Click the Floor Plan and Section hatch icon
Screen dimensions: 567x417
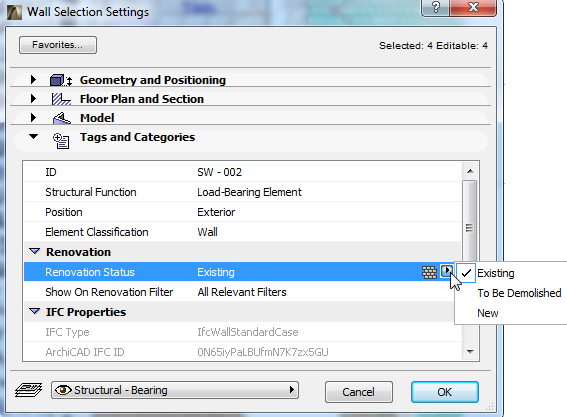(61, 99)
